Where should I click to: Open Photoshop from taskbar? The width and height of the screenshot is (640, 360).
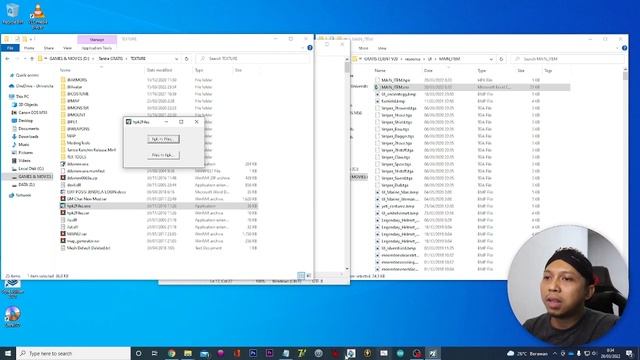point(253,353)
